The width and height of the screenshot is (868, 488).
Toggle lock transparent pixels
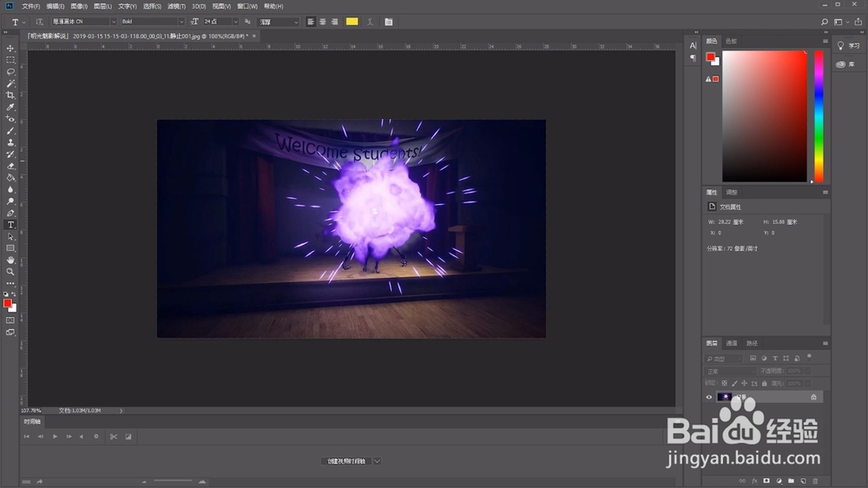724,383
